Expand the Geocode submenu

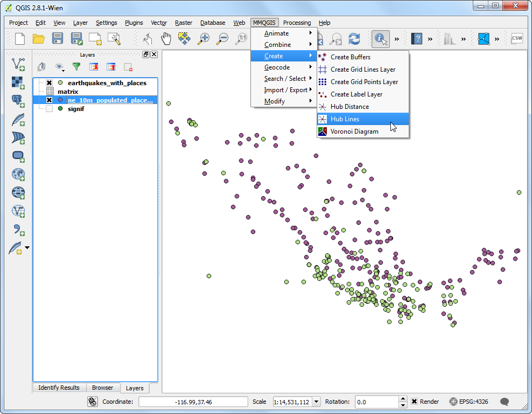point(284,67)
